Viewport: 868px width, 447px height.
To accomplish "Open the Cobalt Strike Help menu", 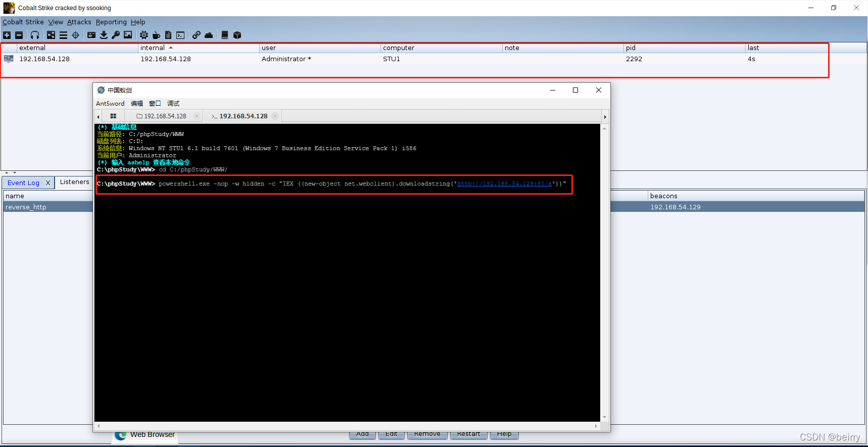I will pos(138,22).
